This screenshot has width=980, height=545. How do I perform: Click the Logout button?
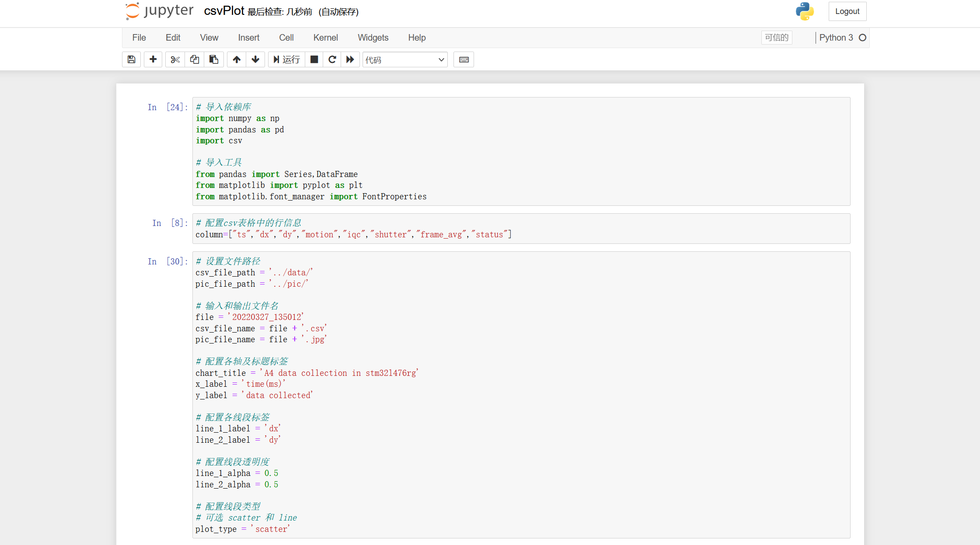(x=847, y=11)
